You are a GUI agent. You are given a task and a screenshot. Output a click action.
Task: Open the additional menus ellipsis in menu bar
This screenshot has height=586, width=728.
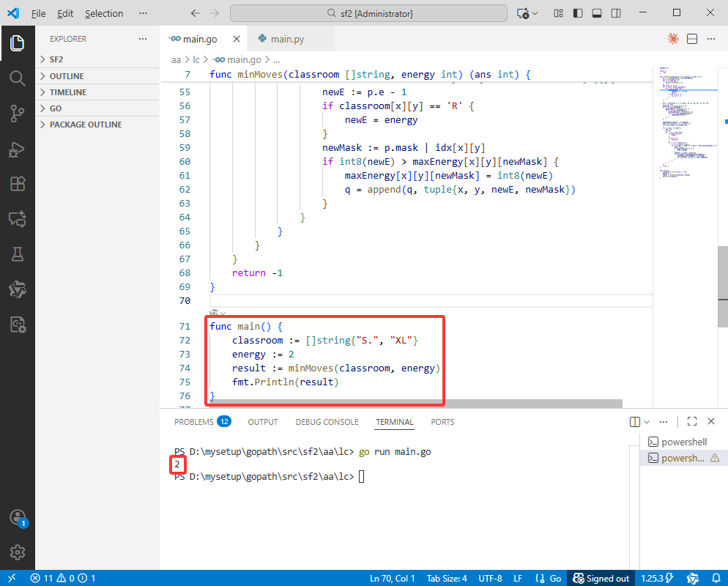click(143, 13)
